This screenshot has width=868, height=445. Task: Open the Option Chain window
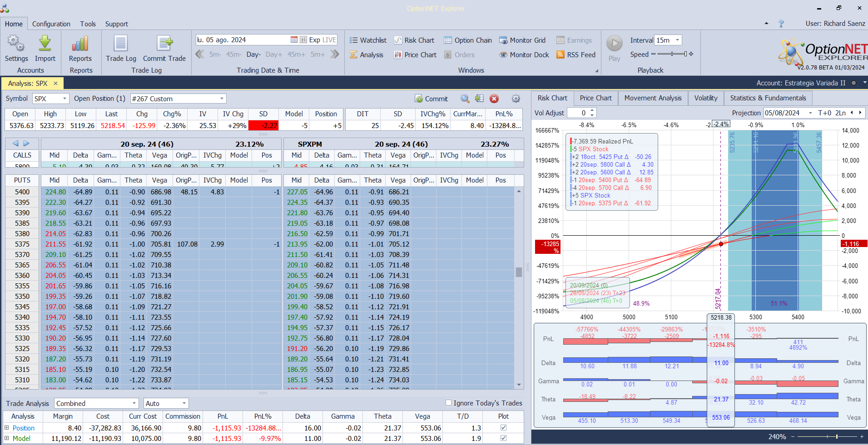coord(468,40)
